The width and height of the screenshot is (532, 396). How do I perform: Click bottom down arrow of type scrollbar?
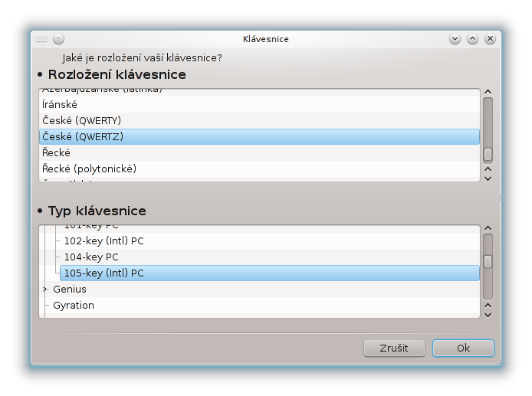488,315
